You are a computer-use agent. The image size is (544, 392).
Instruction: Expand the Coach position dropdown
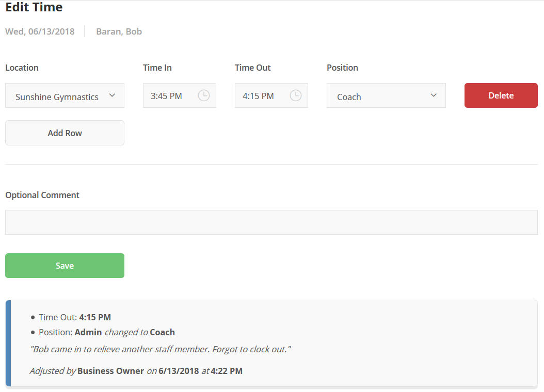tap(386, 95)
